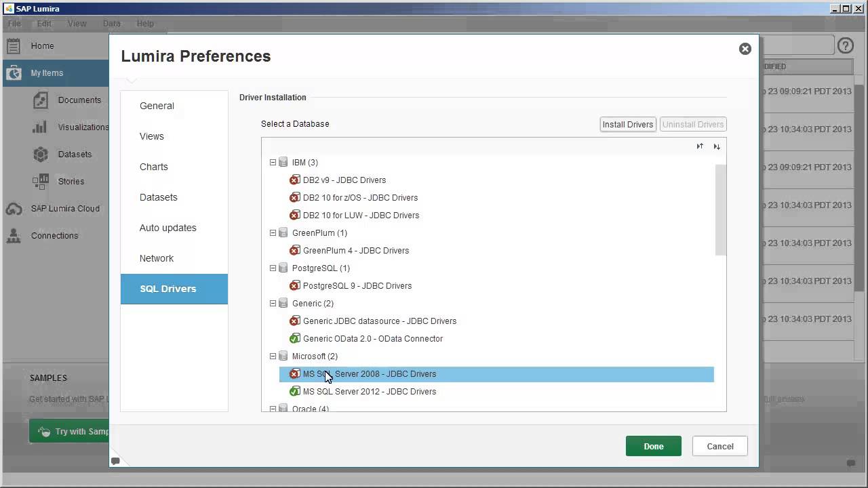Open the Charts preferences tab

click(174, 167)
